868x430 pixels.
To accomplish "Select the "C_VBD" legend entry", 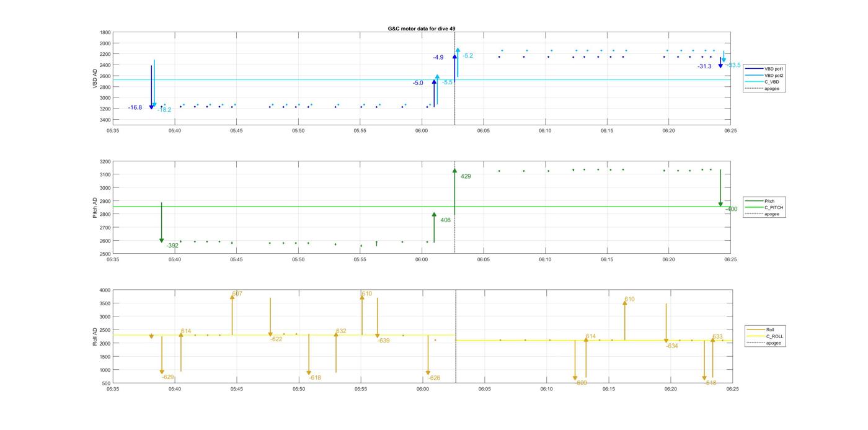I will coord(771,82).
